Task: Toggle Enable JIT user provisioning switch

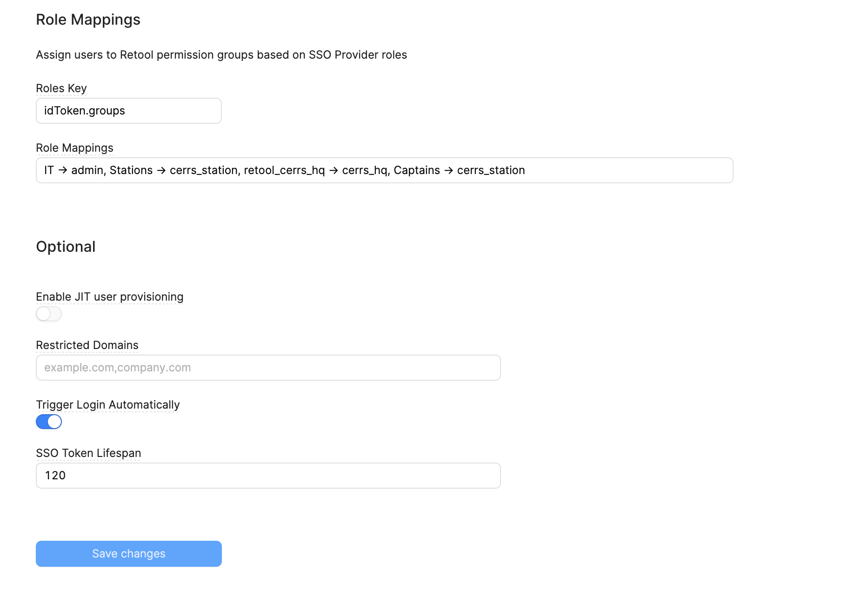Action: (49, 314)
